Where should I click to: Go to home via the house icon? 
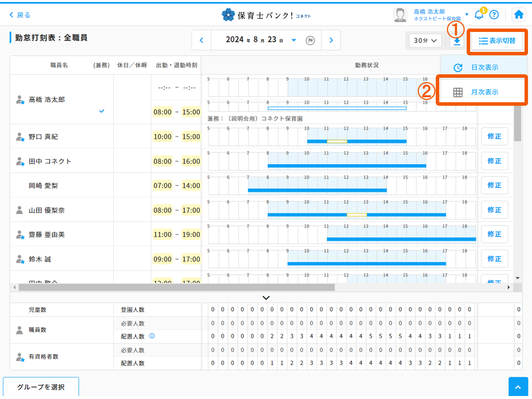(519, 14)
